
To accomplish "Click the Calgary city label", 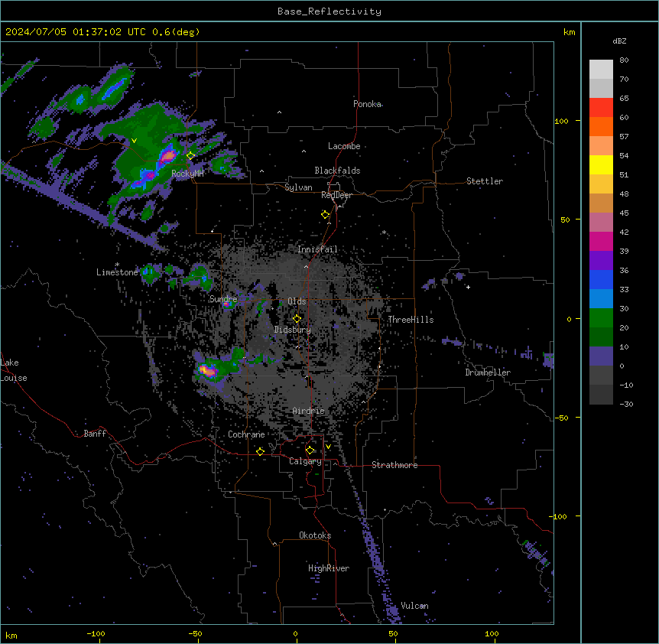I will (x=305, y=461).
